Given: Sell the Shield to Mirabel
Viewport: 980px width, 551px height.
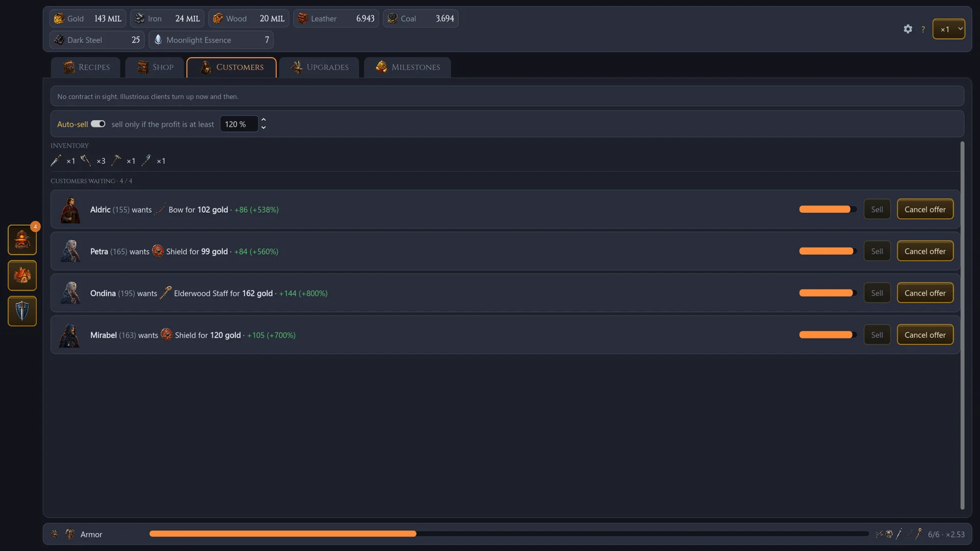Looking at the screenshot, I should coord(877,335).
